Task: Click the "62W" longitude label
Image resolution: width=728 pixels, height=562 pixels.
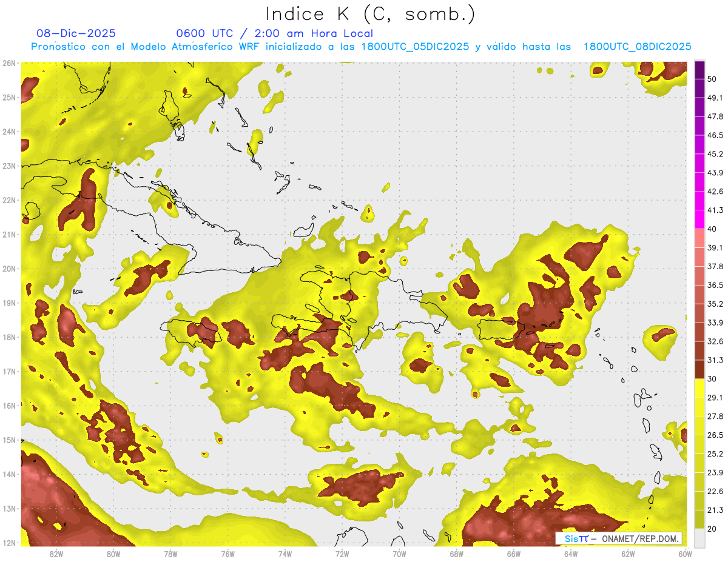Action: 628,554
